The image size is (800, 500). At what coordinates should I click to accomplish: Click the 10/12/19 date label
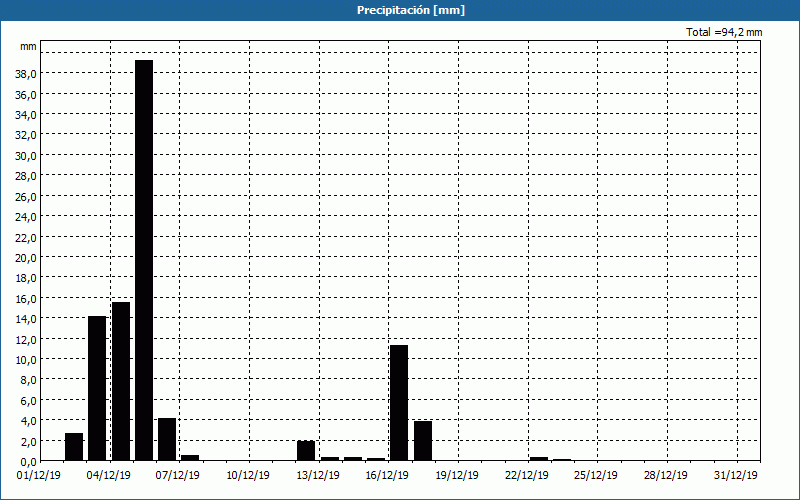click(248, 476)
